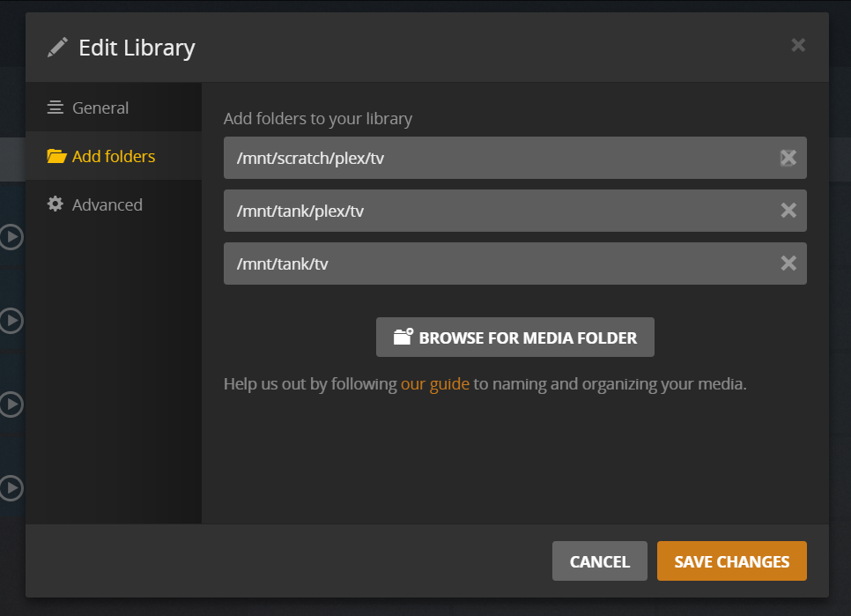Click the topmost play circle behind dialog
The width and height of the screenshot is (851, 616).
[x=11, y=237]
